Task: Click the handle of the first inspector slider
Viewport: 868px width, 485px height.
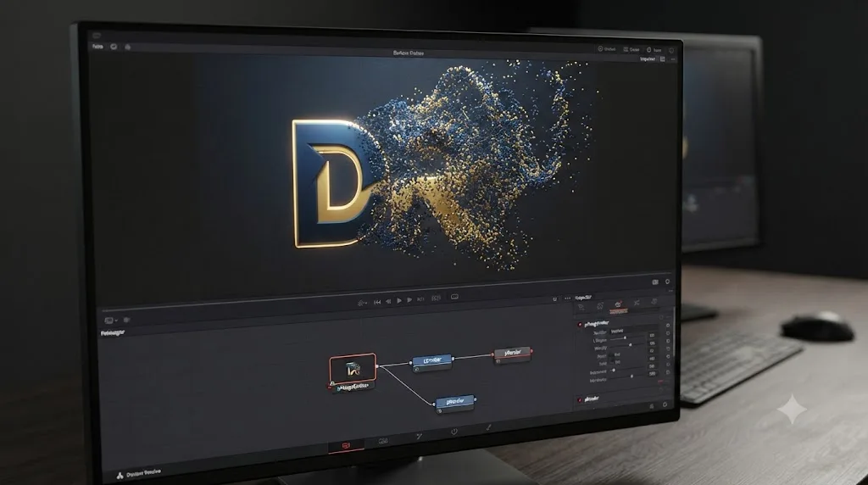Action: click(625, 337)
